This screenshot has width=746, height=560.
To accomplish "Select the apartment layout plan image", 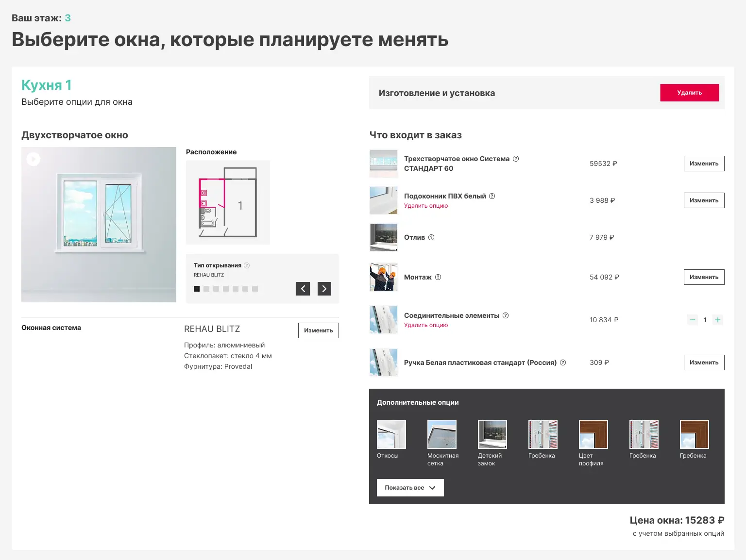I will 228,202.
